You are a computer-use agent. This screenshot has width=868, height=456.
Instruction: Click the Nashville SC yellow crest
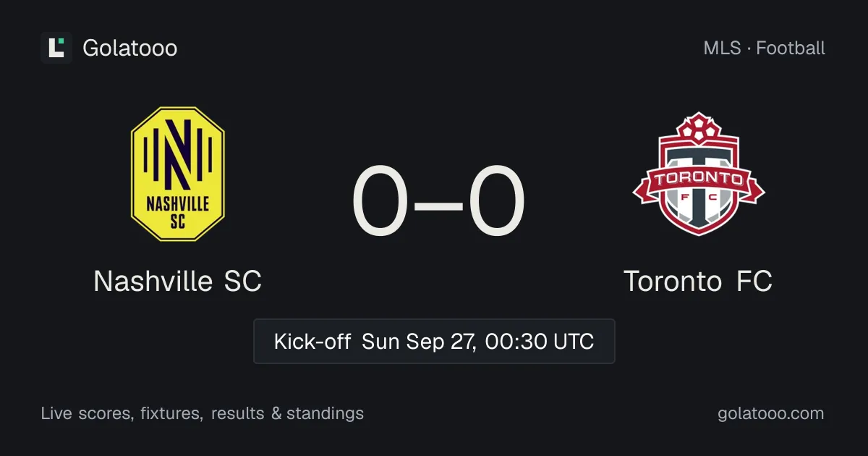(x=178, y=174)
